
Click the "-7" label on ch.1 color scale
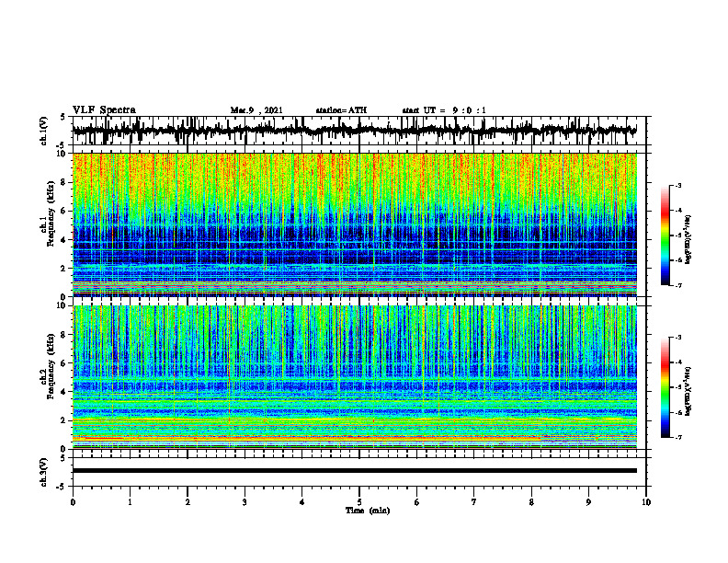678,285
